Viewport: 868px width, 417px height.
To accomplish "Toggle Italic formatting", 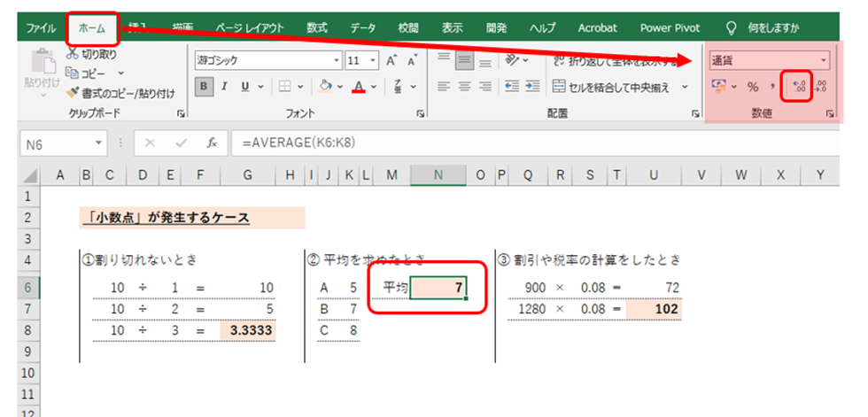I will 224,87.
